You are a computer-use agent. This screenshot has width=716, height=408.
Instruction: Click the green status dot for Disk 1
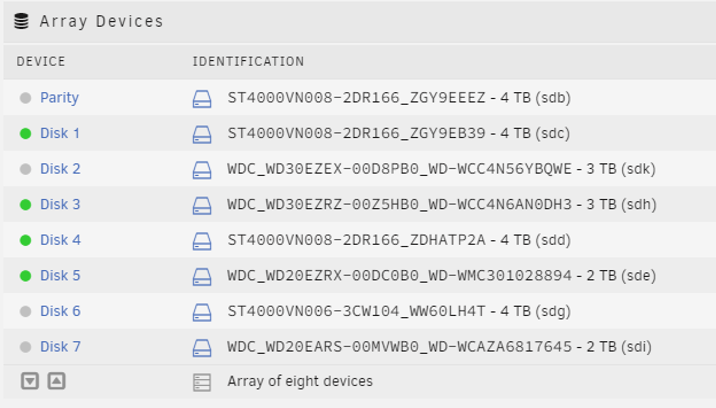26,133
